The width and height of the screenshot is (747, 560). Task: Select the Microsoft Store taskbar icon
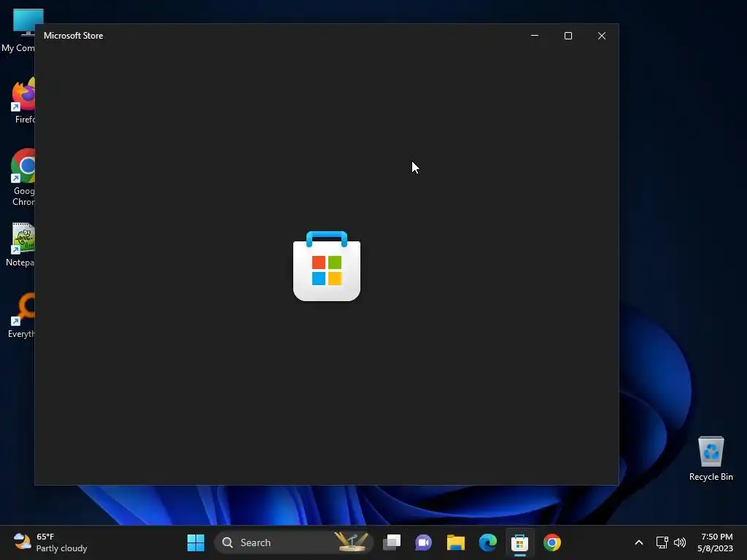519,542
